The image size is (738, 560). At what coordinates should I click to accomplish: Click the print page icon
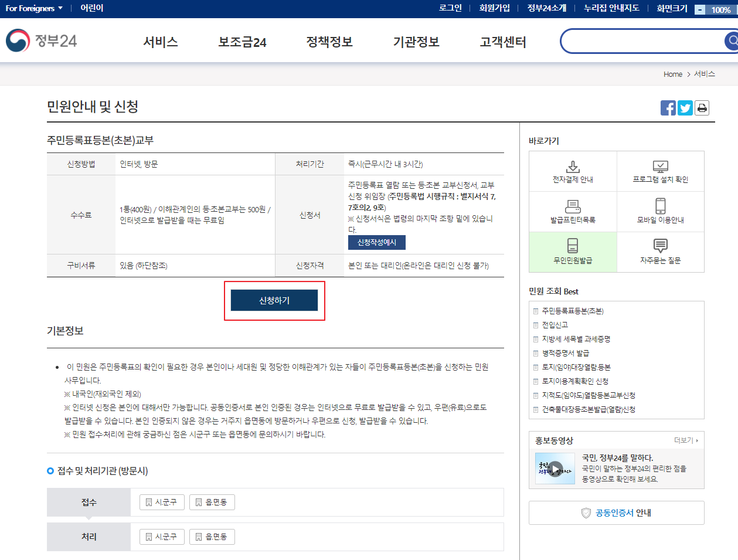(702, 108)
